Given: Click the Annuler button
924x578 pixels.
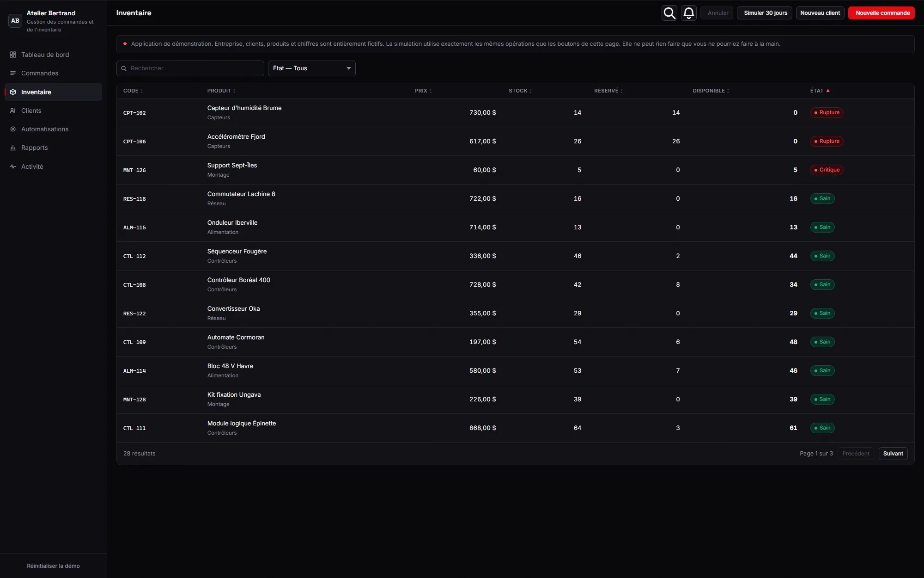Looking at the screenshot, I should [x=717, y=13].
